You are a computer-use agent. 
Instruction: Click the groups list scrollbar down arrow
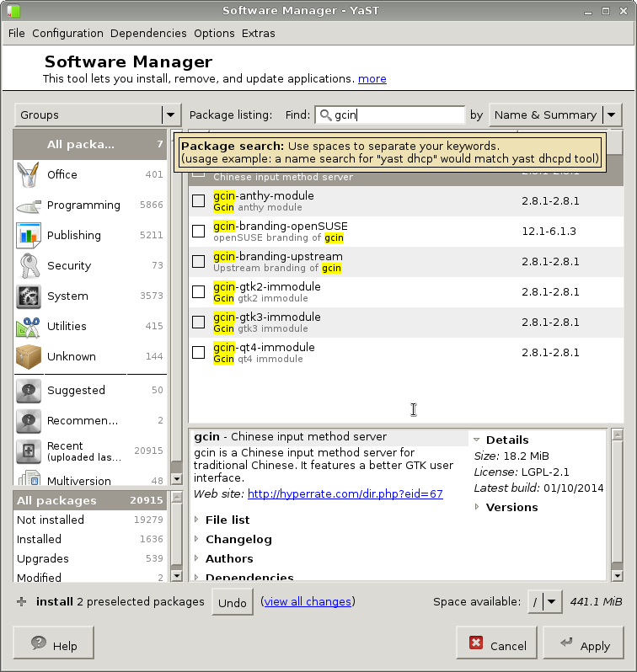tap(176, 478)
